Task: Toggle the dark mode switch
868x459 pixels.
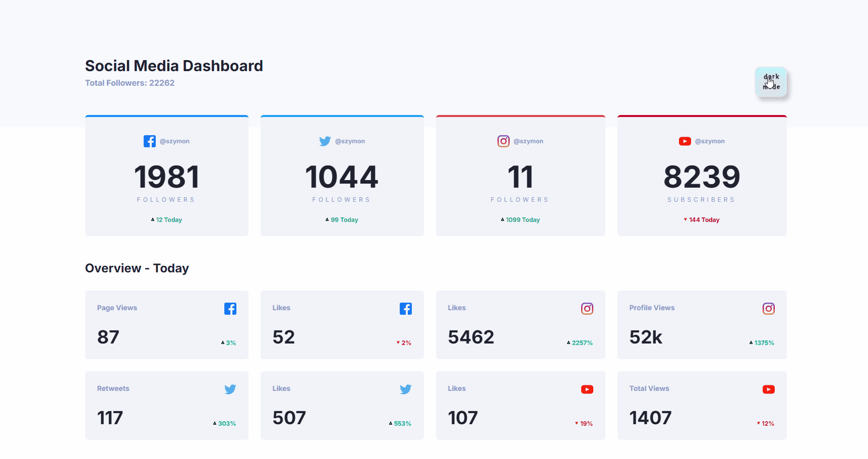Action: (771, 82)
